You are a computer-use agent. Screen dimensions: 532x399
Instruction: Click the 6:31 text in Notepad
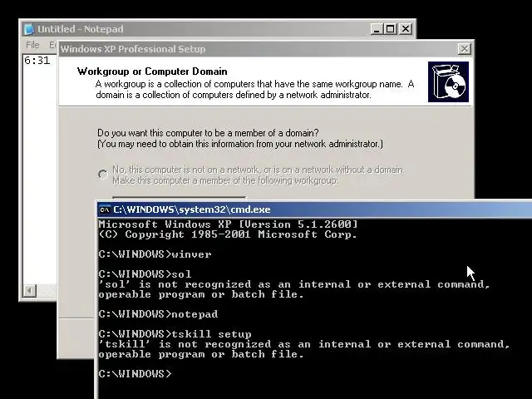point(37,61)
